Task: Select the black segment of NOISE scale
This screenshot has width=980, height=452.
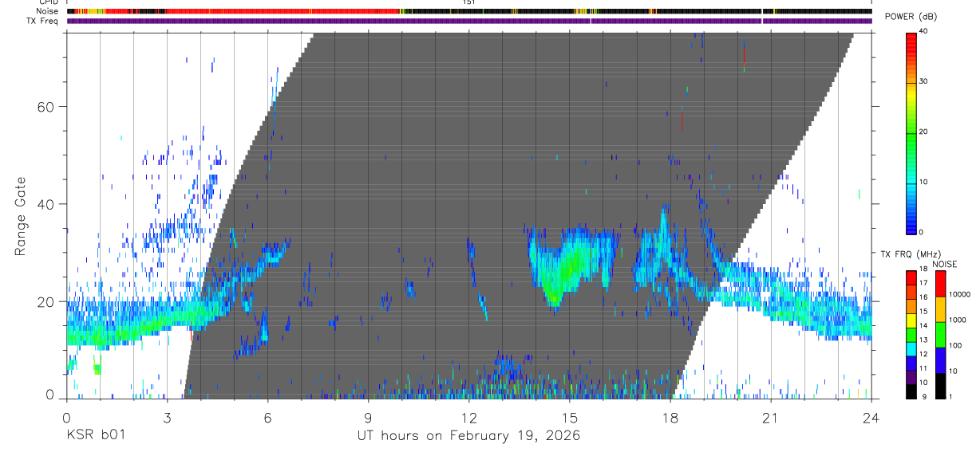Action: pos(940,386)
